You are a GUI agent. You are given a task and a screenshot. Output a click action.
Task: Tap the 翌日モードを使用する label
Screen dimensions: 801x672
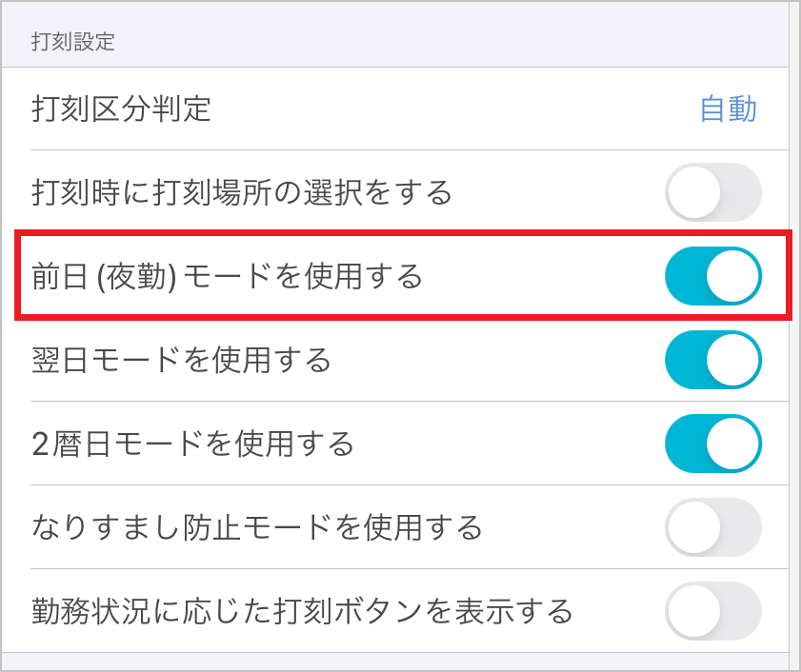[181, 361]
